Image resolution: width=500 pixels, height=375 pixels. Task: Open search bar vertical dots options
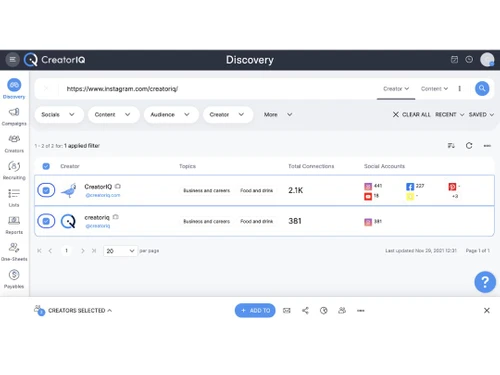[x=460, y=88]
